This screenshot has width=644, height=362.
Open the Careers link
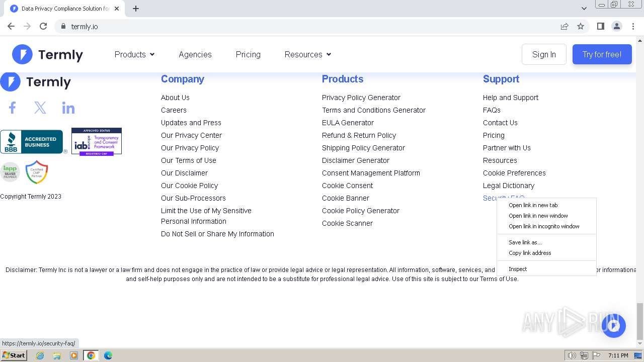pos(174,110)
